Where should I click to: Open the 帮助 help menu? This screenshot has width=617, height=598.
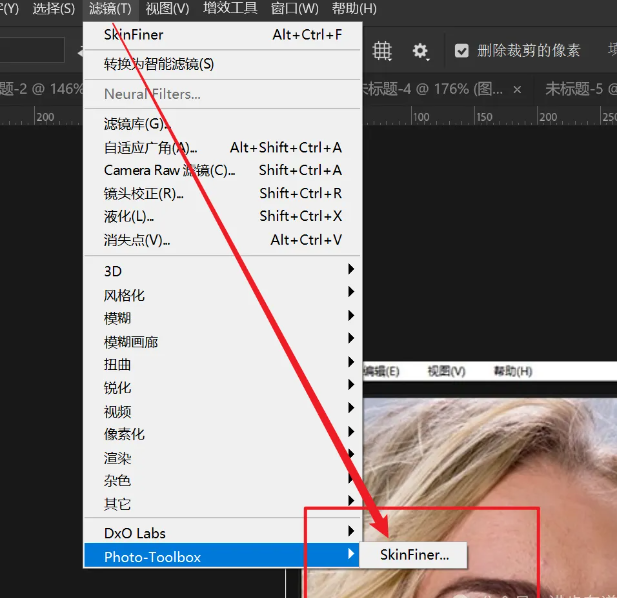pyautogui.click(x=352, y=9)
